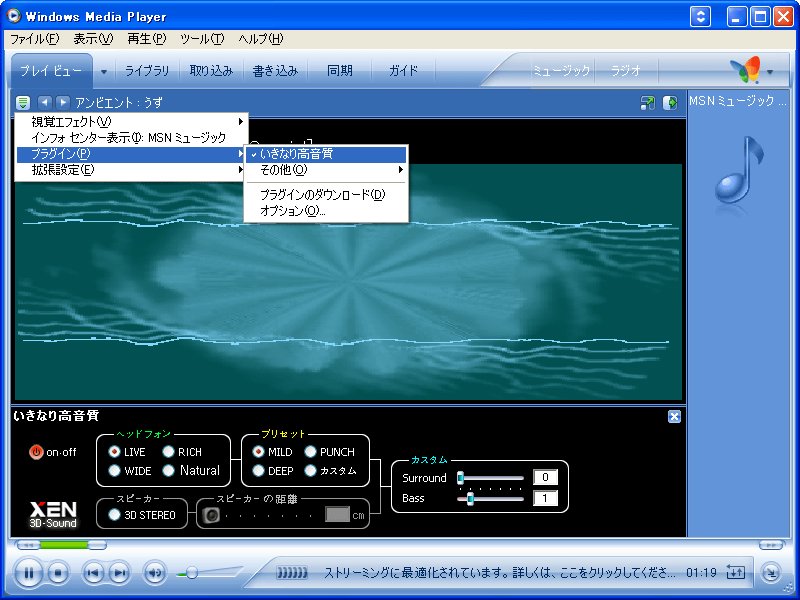Select the LIVE headphone mode
800x600 pixels.
(x=114, y=452)
